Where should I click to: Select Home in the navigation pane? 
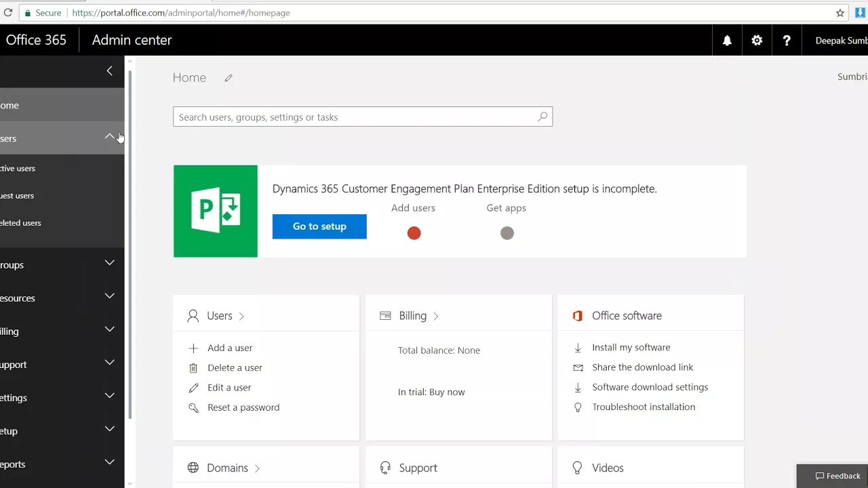(x=62, y=105)
